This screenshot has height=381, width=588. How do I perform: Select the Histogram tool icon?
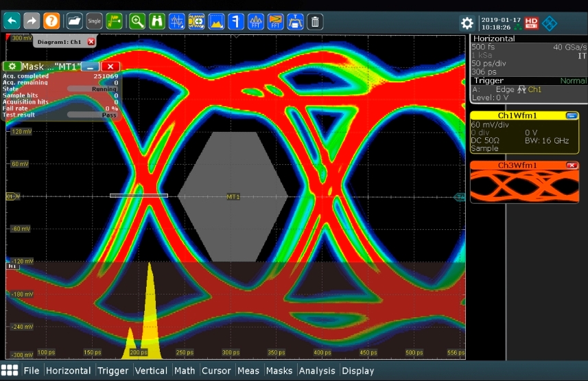point(216,21)
